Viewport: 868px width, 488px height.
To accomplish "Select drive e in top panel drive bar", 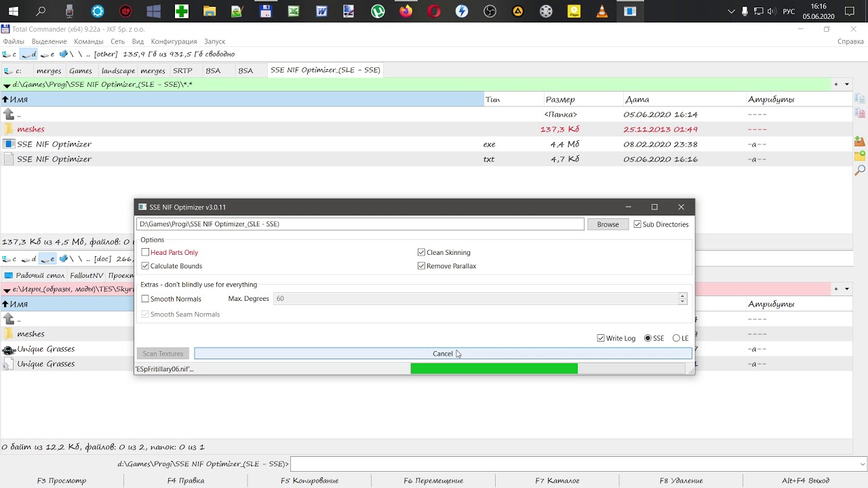I will [x=47, y=54].
